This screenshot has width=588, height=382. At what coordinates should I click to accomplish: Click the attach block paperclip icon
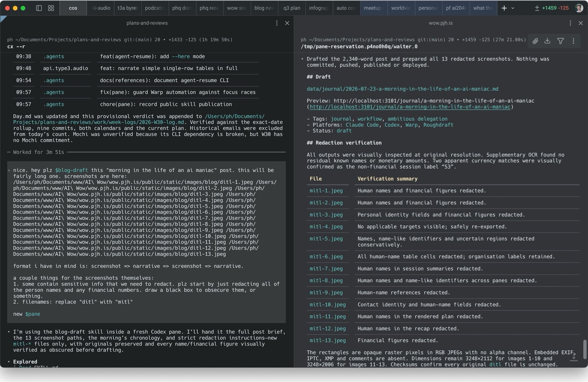point(535,41)
